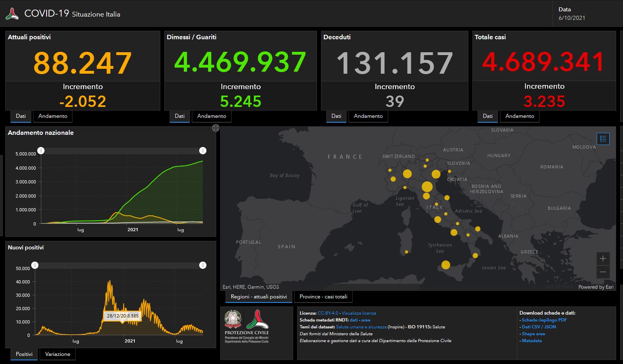Click the map legend list icon
The height and width of the screenshot is (364, 623).
click(603, 139)
